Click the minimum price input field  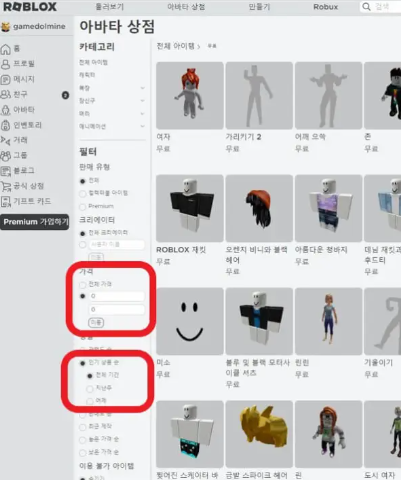tap(116, 296)
